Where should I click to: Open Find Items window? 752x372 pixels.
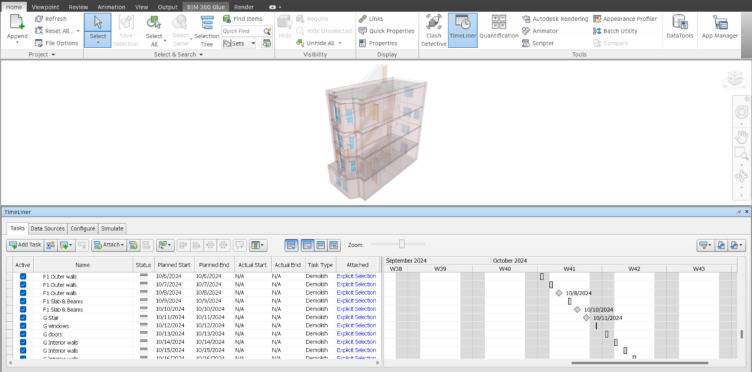pos(243,19)
